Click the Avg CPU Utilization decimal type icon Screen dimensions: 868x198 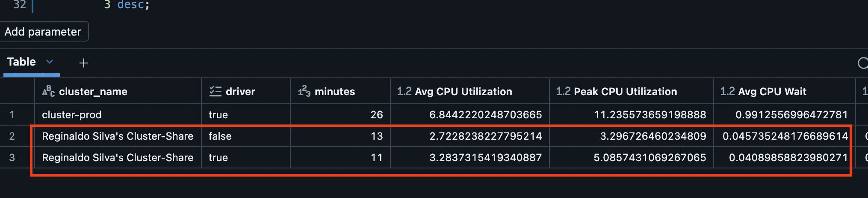pyautogui.click(x=404, y=91)
